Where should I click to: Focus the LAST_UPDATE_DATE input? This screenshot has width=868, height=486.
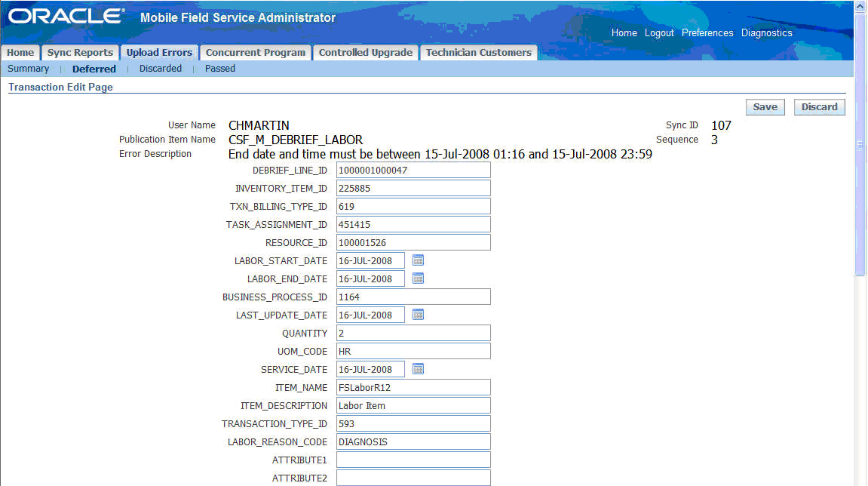(x=370, y=315)
